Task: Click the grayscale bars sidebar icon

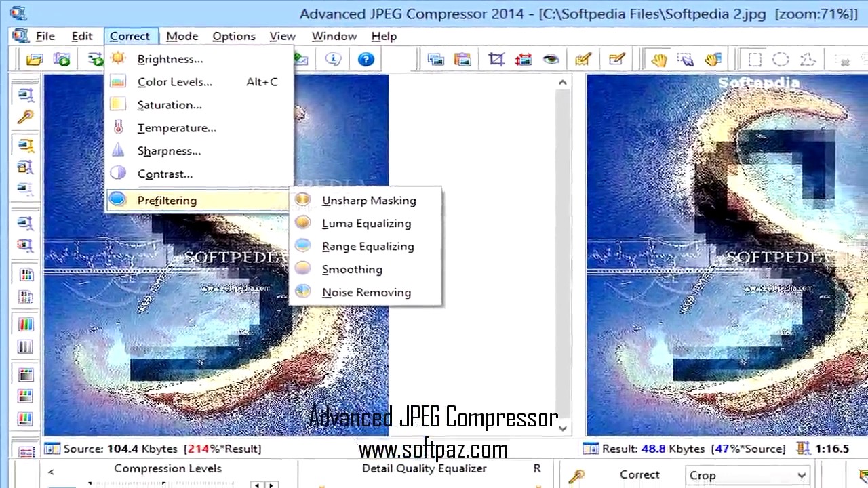Action: click(25, 347)
